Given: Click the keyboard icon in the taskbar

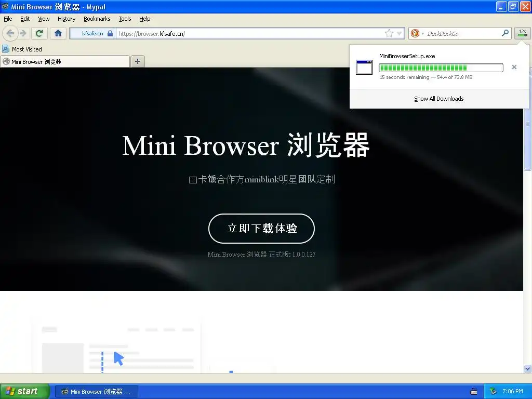Looking at the screenshot, I should 474,392.
